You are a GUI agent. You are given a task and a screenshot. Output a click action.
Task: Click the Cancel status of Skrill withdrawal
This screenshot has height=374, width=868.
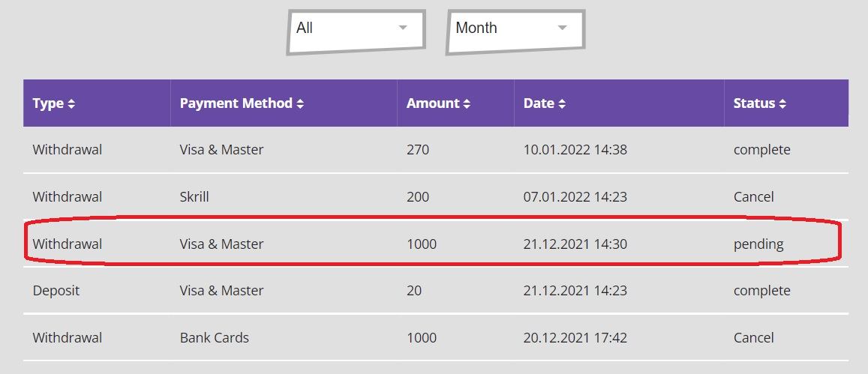753,197
